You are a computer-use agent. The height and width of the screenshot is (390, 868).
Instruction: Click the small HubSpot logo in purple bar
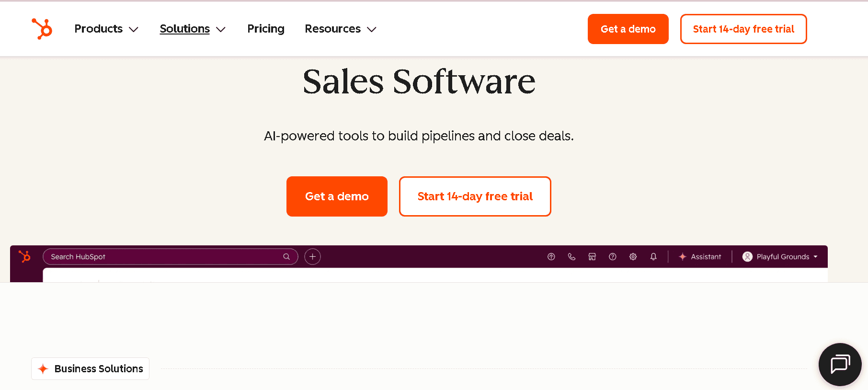(x=24, y=256)
